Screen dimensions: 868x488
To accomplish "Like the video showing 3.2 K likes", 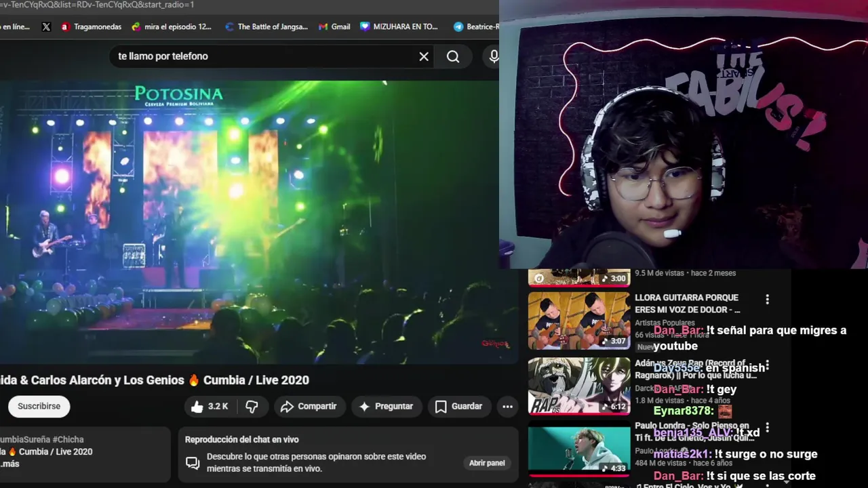I will (210, 406).
